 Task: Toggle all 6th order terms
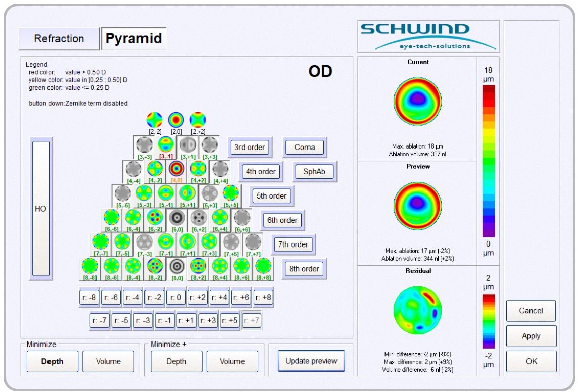click(x=282, y=220)
